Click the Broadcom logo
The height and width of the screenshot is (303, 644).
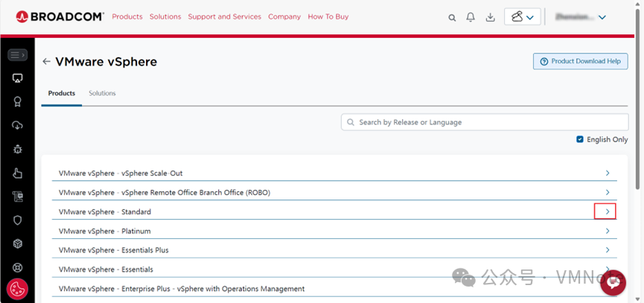coord(60,16)
